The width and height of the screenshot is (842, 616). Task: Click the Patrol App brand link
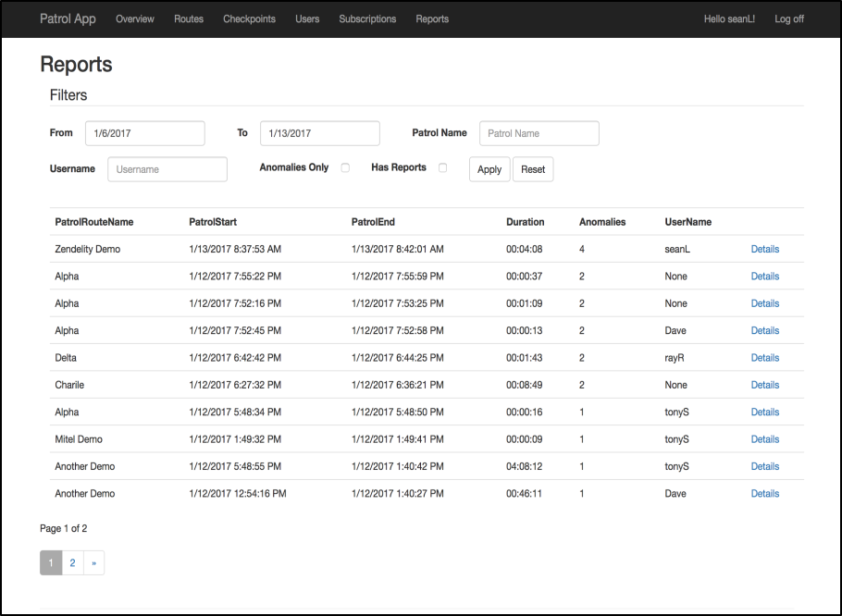pos(68,19)
